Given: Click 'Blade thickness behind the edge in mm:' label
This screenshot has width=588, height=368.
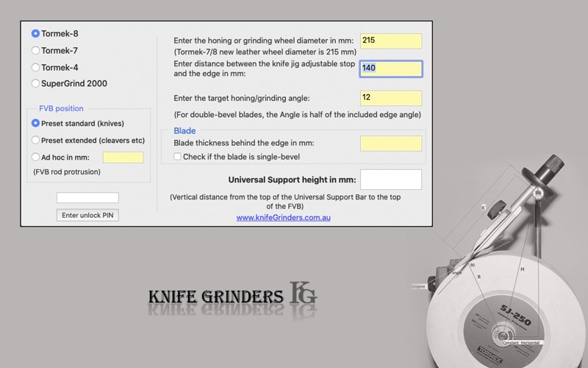Looking at the screenshot, I should click(x=244, y=143).
